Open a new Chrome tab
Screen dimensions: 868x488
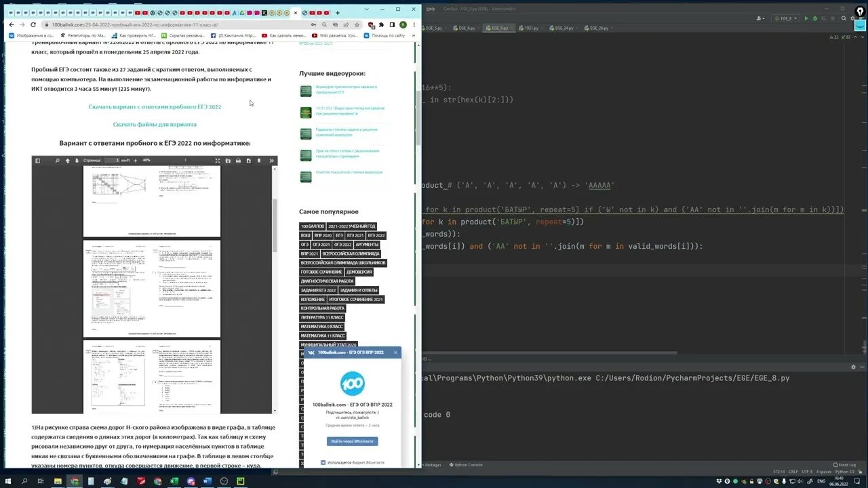(x=337, y=13)
